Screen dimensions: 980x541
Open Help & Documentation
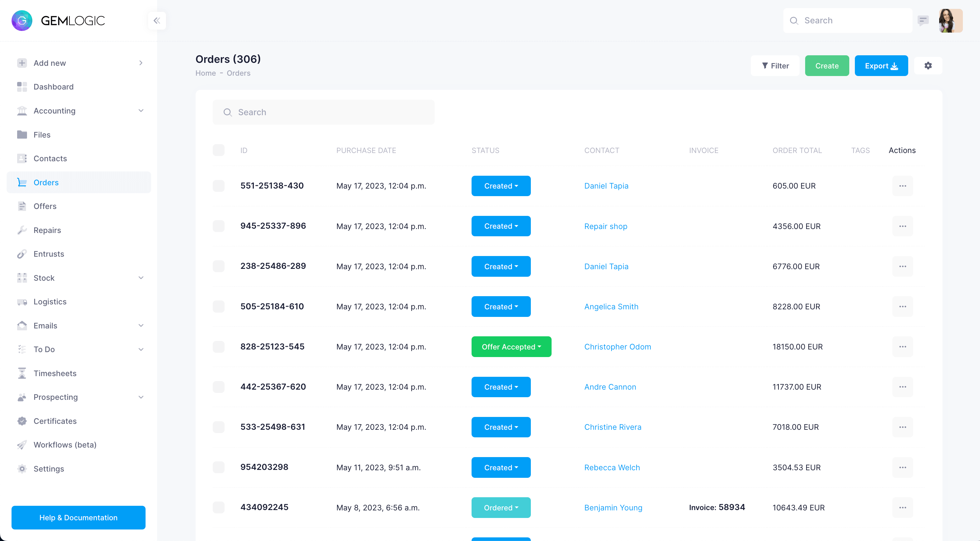click(78, 517)
